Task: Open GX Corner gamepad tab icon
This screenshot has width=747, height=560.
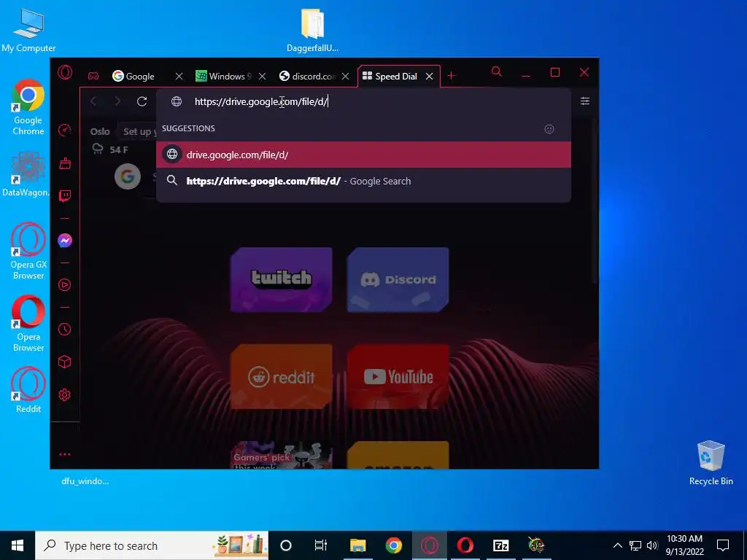Action: tap(93, 76)
